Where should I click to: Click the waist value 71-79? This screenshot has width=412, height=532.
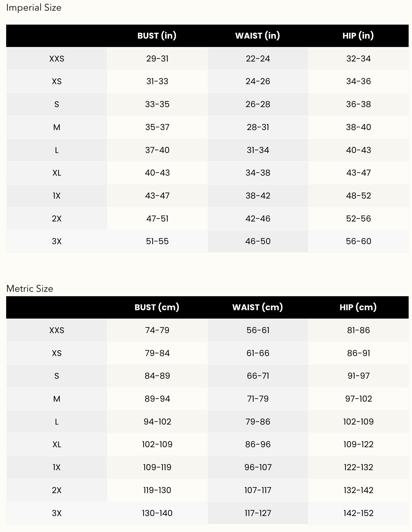click(x=258, y=399)
